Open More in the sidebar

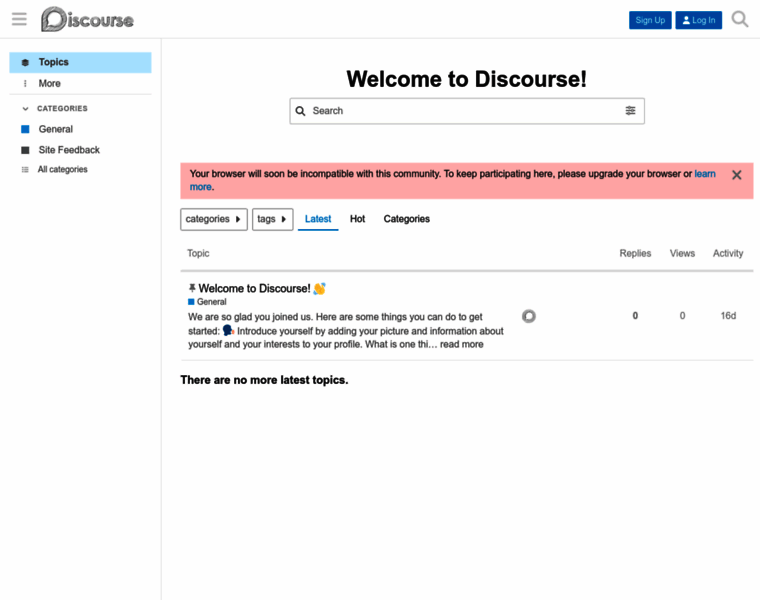point(80,83)
